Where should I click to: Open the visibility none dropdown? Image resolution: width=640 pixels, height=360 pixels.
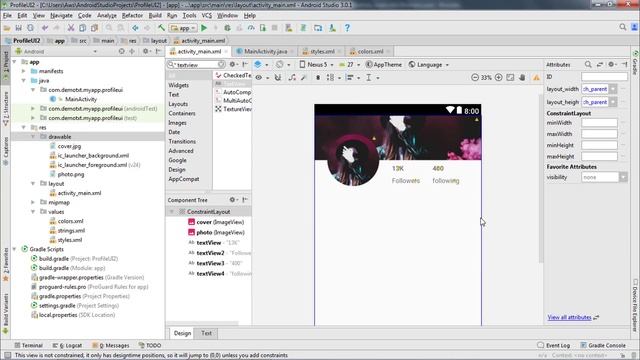click(623, 177)
